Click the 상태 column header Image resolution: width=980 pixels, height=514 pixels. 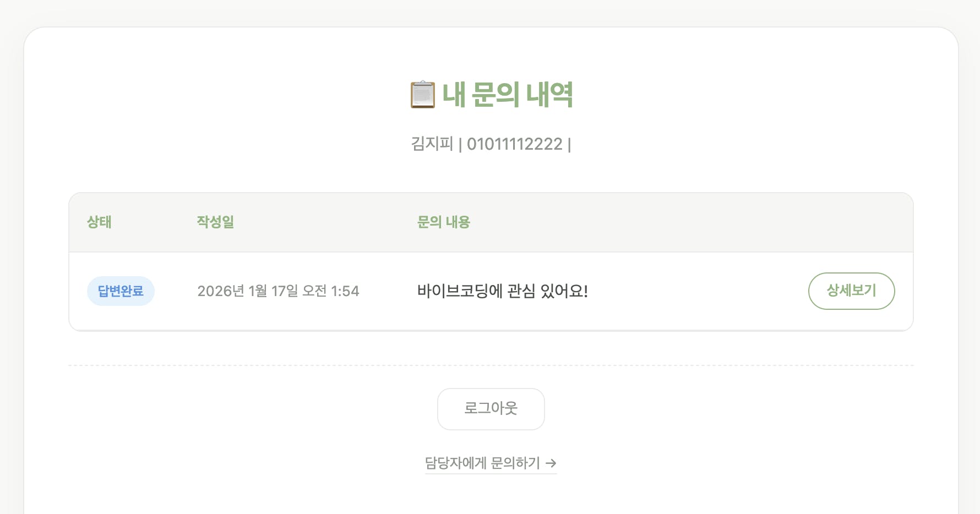(99, 222)
